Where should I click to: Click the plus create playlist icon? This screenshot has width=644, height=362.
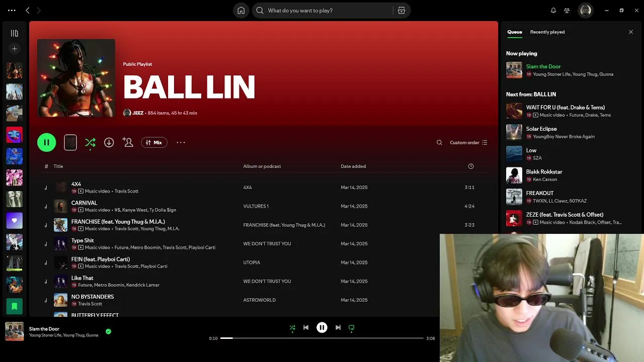tap(14, 49)
